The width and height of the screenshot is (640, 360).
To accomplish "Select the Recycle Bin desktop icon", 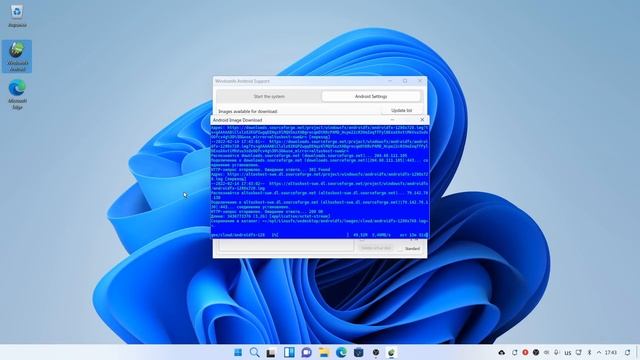I will click(x=17, y=16).
